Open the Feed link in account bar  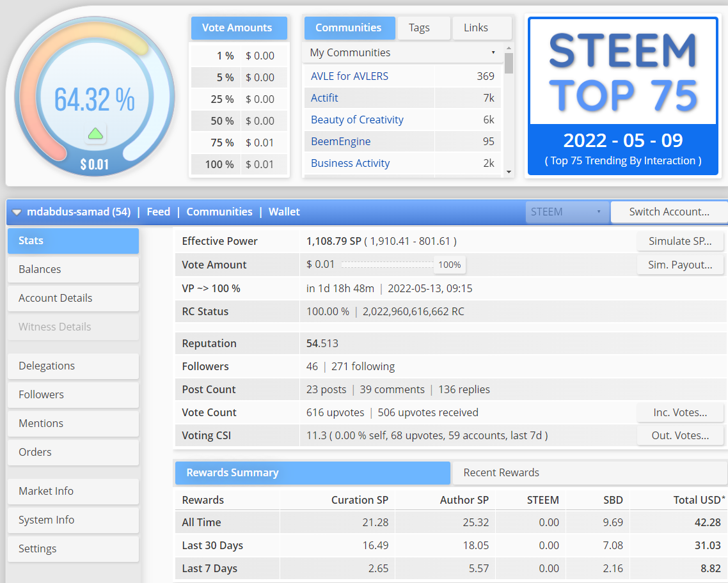tap(158, 212)
